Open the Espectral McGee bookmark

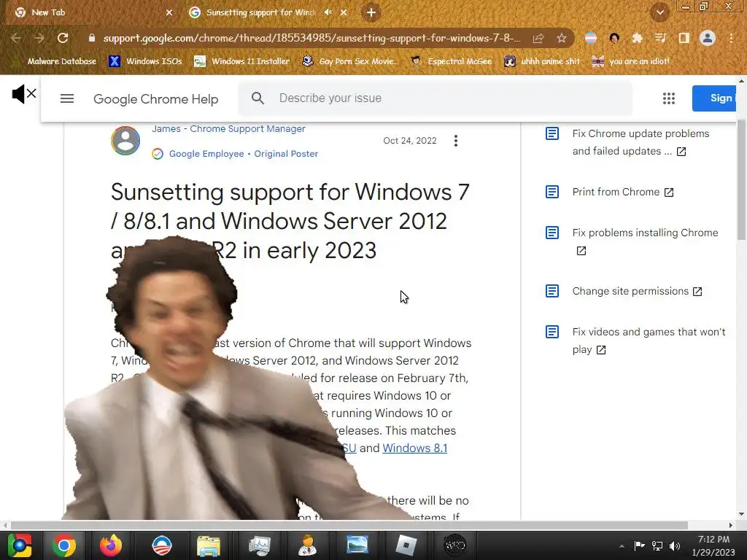tap(452, 61)
